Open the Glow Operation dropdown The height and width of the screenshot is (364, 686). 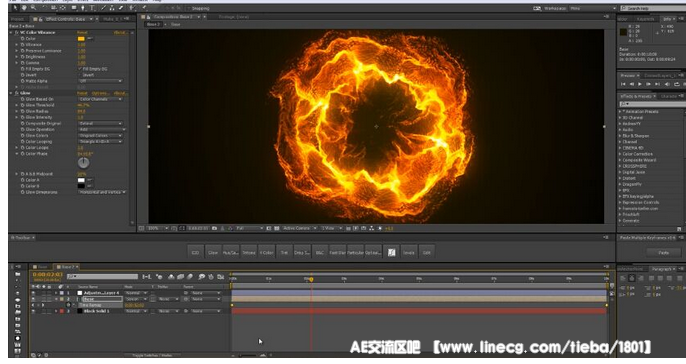[x=102, y=130]
